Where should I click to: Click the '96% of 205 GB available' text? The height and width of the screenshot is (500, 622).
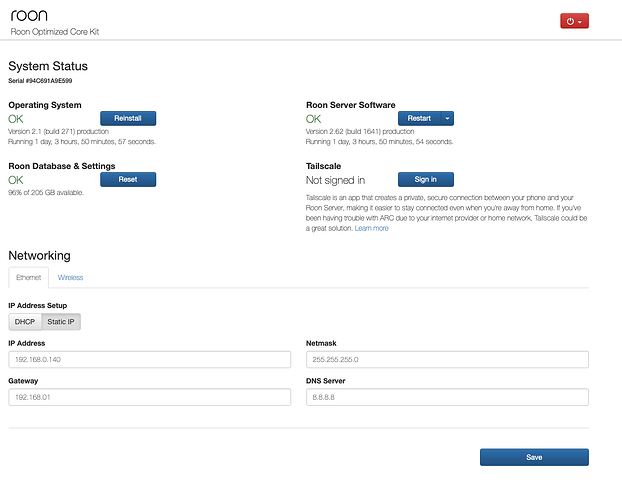[46, 192]
